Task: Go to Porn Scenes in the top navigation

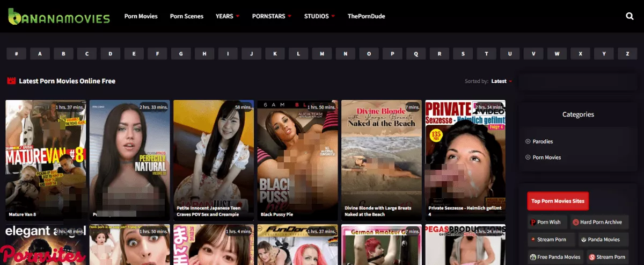Action: 187,16
